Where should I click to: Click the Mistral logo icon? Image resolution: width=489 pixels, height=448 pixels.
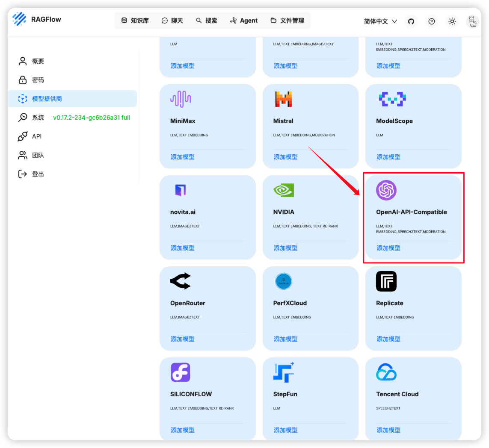click(x=284, y=99)
